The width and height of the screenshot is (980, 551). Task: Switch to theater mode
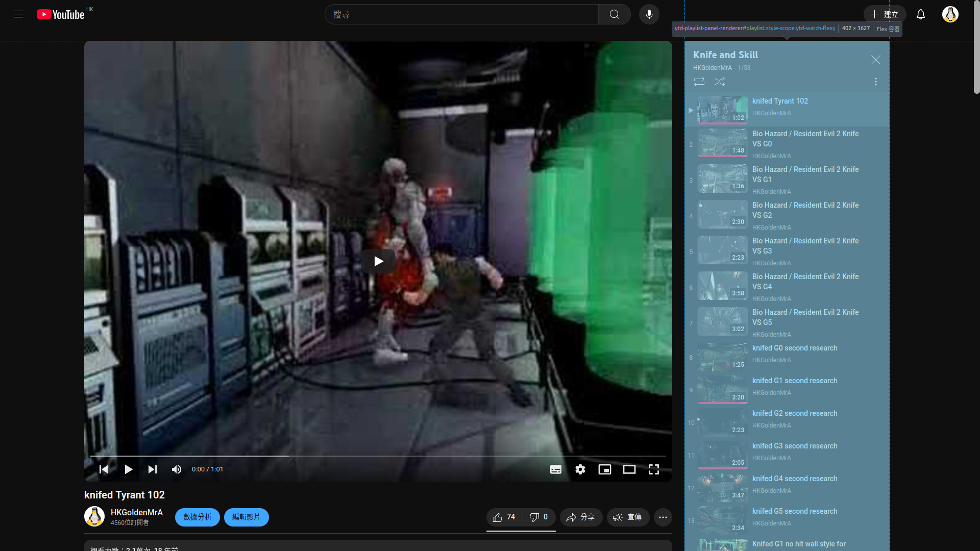point(629,469)
